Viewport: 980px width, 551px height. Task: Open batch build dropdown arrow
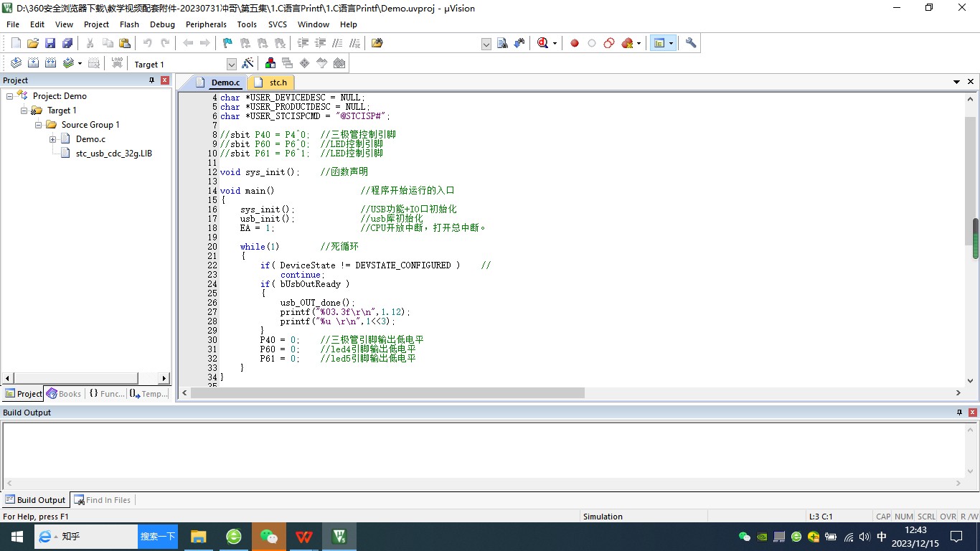[x=80, y=63]
